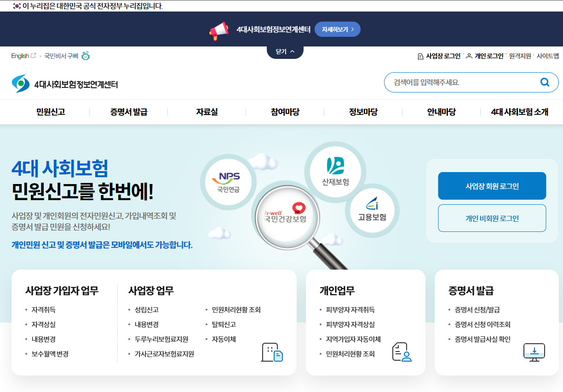Click the external link icon beside English
Screen dimensions: 563x392
pos(33,56)
